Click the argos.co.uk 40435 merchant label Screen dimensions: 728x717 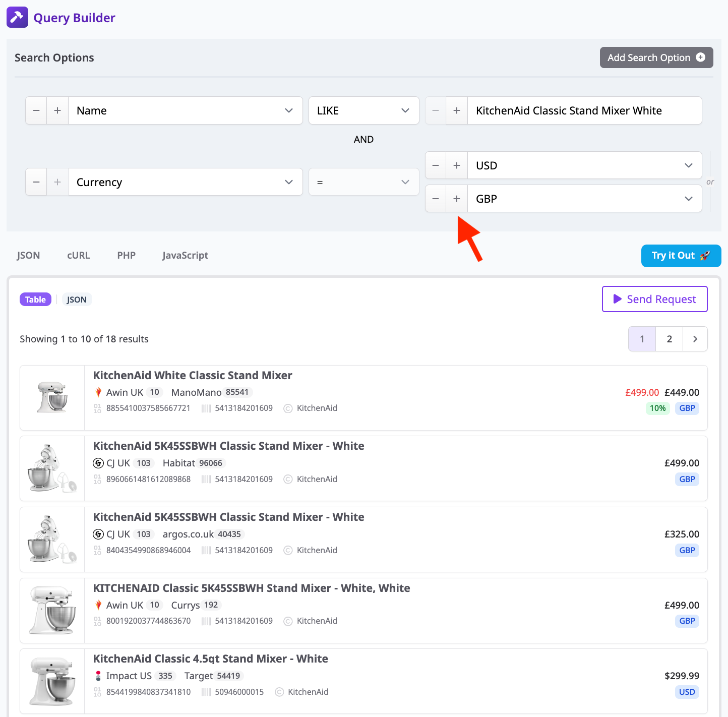pyautogui.click(x=204, y=534)
